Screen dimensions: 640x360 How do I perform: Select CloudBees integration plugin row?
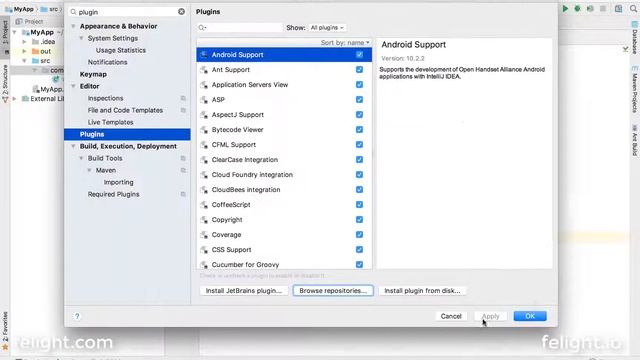tap(284, 190)
